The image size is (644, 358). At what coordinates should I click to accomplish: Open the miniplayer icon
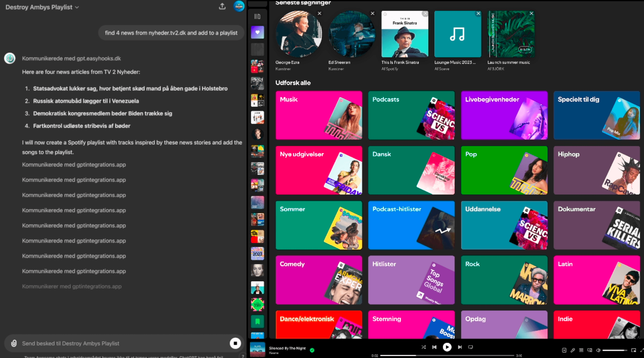[633, 350]
